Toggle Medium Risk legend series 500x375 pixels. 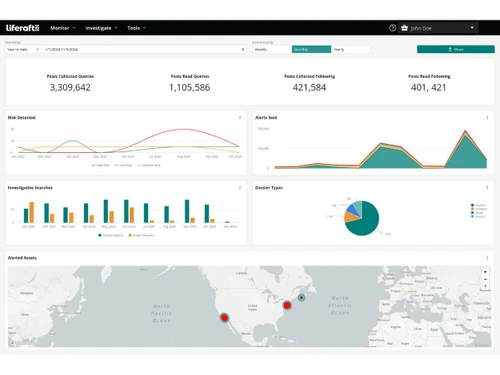click(149, 165)
